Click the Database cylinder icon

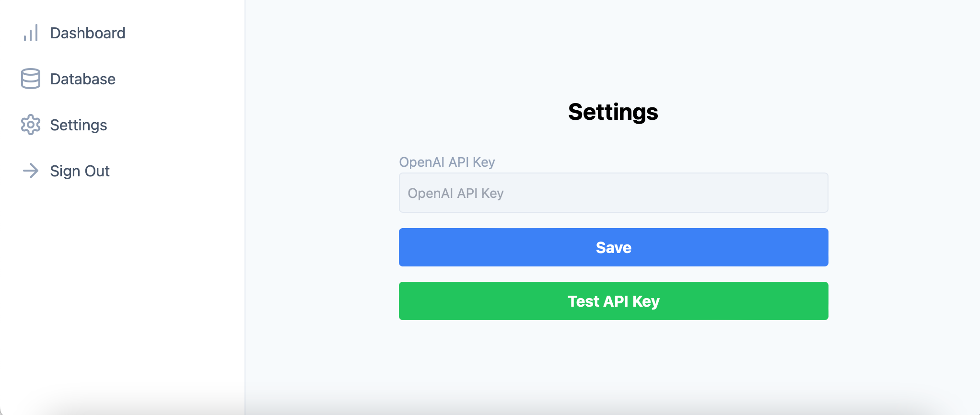click(31, 79)
